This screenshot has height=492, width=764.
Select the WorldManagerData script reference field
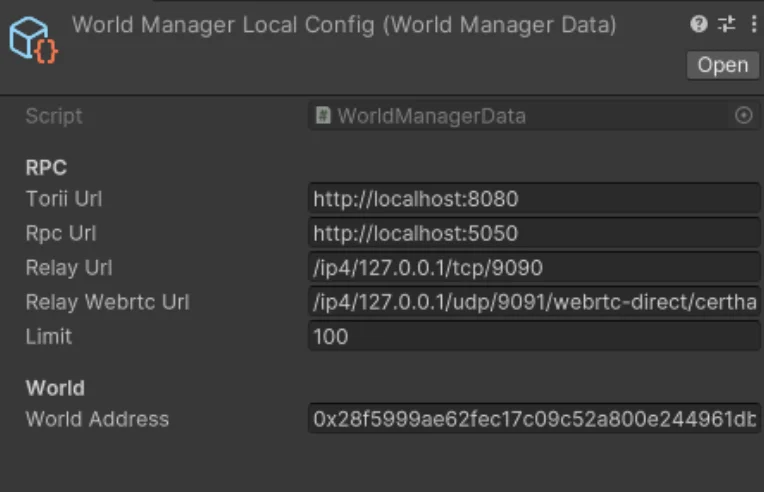520,116
